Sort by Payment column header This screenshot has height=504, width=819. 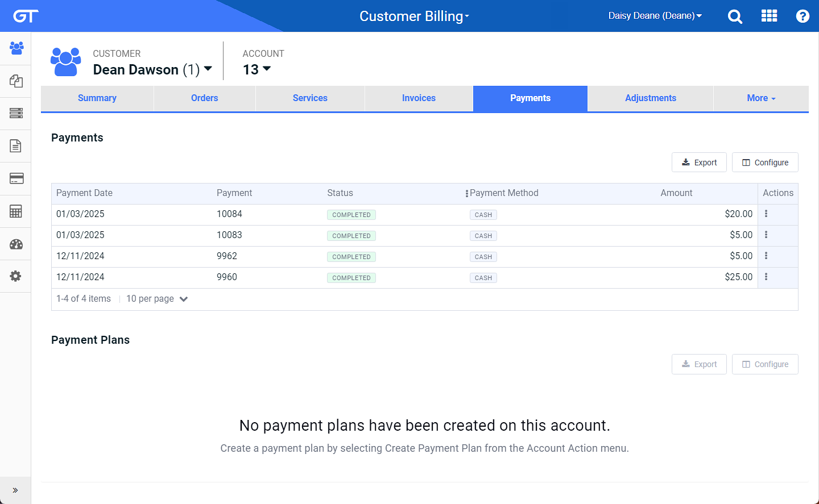(x=234, y=193)
